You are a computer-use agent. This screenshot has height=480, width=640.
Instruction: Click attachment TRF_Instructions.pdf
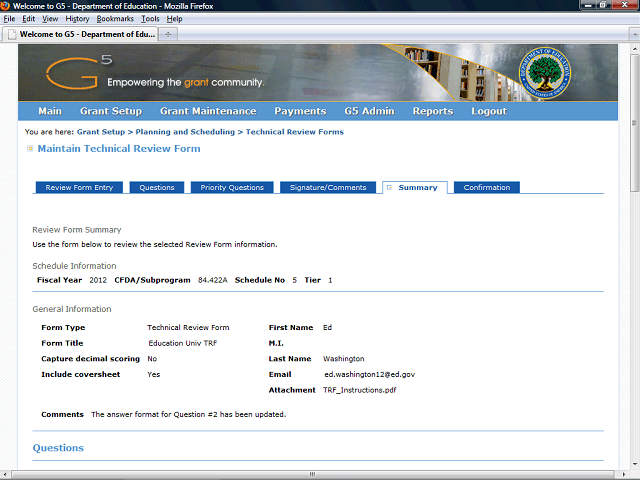pos(360,390)
